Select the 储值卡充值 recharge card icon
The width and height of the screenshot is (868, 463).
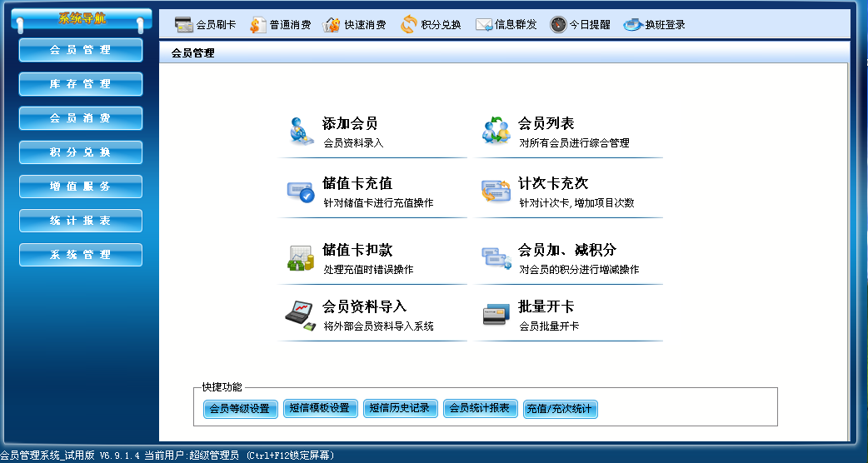[299, 191]
